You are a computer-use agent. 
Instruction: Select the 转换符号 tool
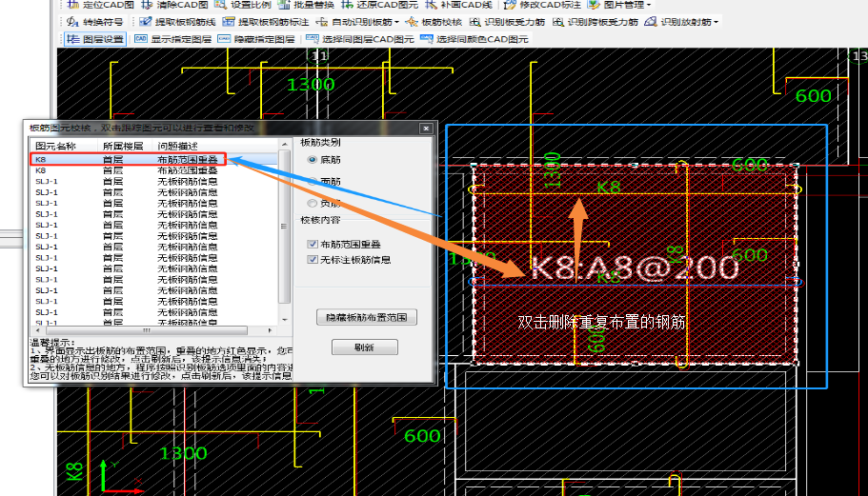[94, 22]
